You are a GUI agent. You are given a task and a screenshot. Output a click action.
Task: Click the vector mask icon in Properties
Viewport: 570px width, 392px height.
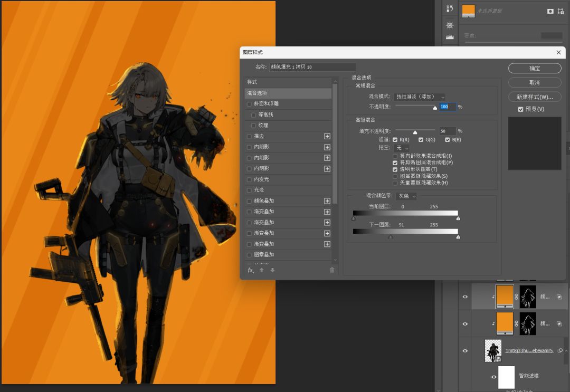[x=560, y=11]
